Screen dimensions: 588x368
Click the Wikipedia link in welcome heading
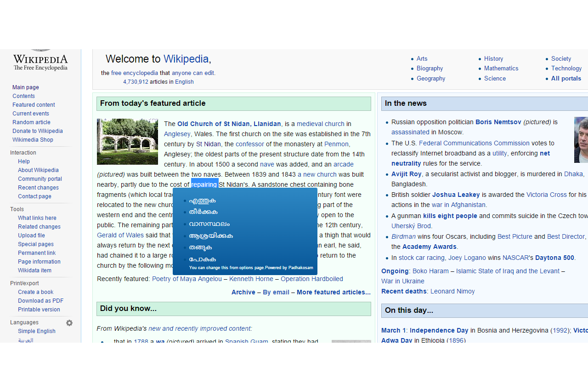point(186,59)
